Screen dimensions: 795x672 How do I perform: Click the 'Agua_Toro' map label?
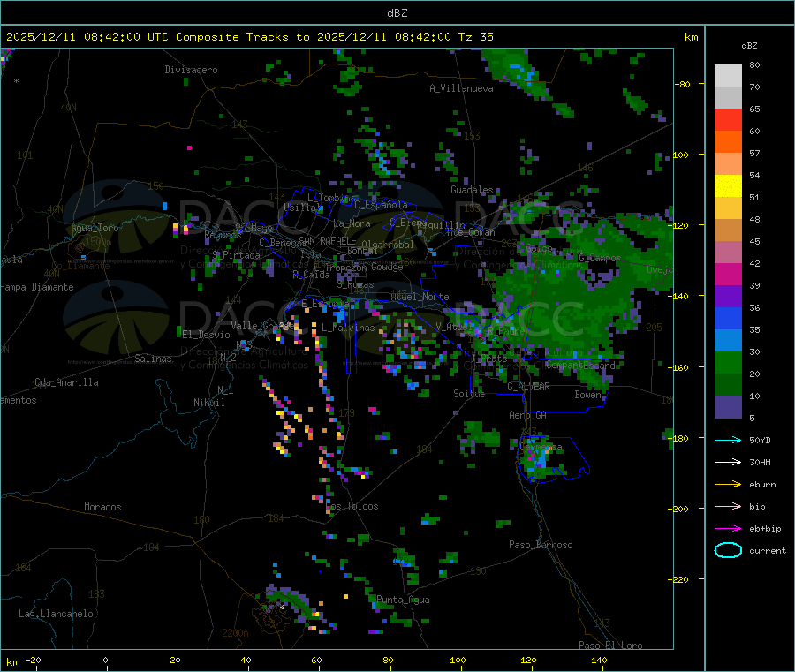tap(95, 228)
